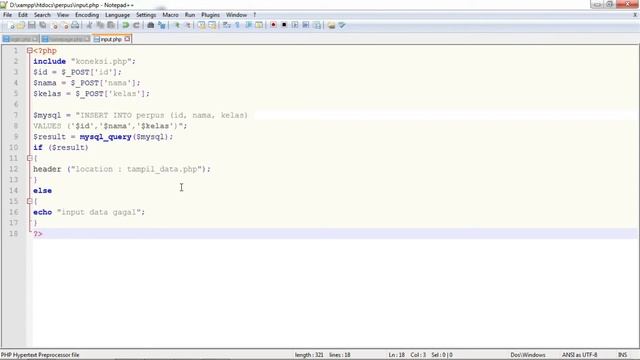Open the Run menu
Screen dimensions: 640x360
click(x=190, y=15)
